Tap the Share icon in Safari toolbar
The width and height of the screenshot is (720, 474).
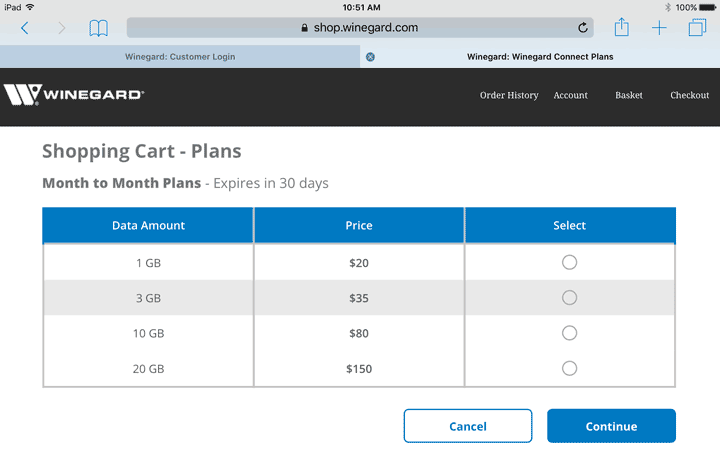tap(621, 27)
